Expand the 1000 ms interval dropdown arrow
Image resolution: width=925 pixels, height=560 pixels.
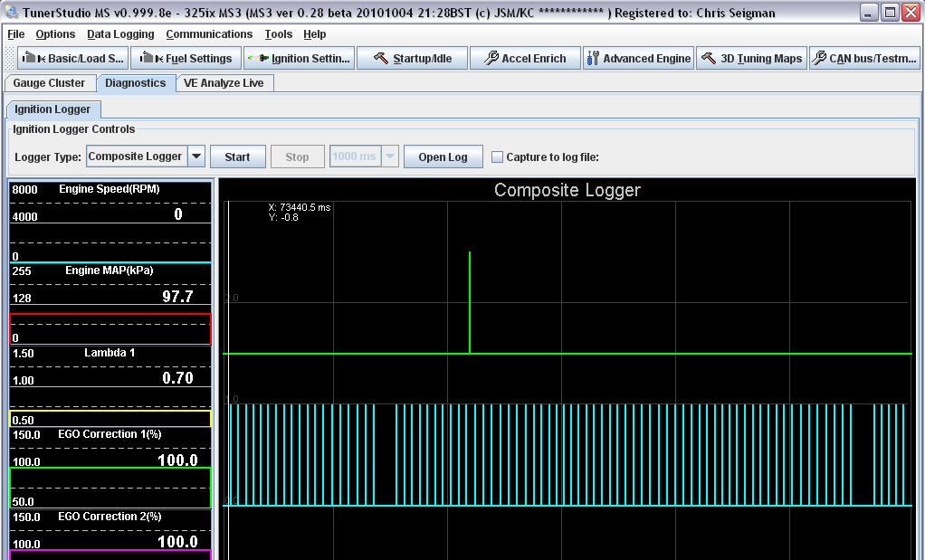(390, 157)
